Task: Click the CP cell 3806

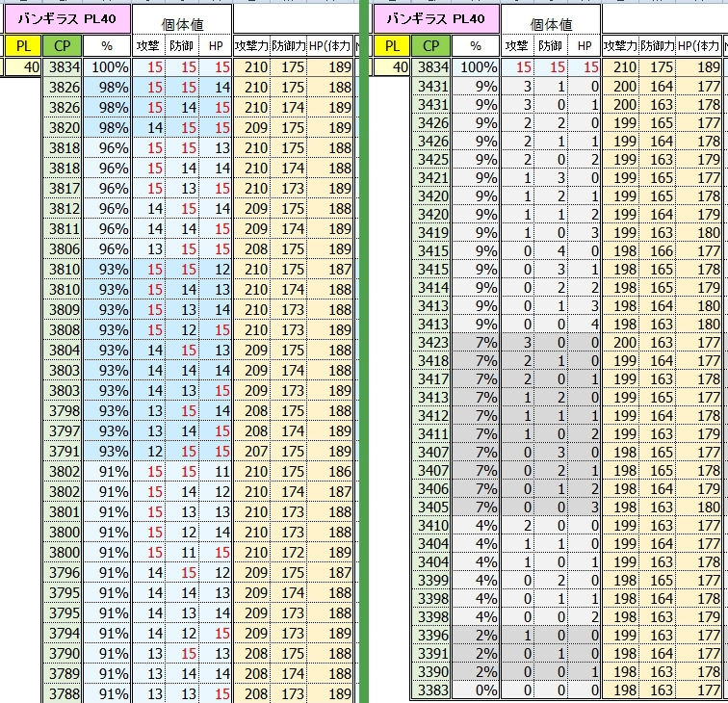Action: [x=63, y=249]
